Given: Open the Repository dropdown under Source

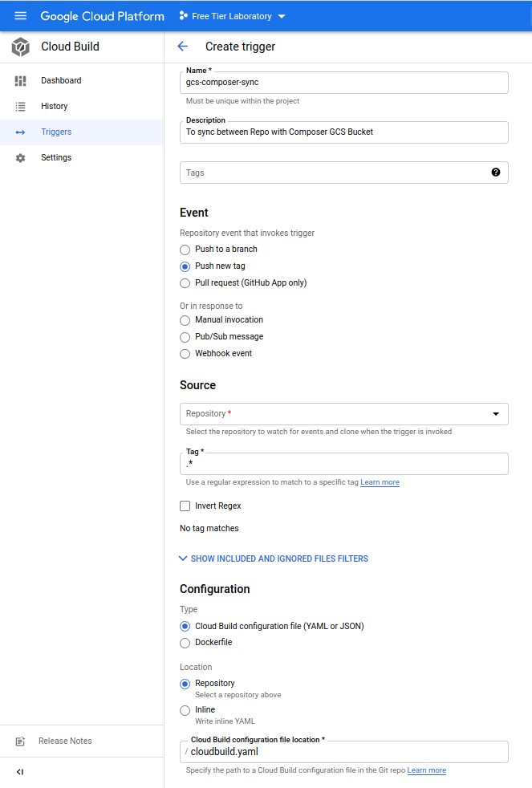Looking at the screenshot, I should coord(344,414).
